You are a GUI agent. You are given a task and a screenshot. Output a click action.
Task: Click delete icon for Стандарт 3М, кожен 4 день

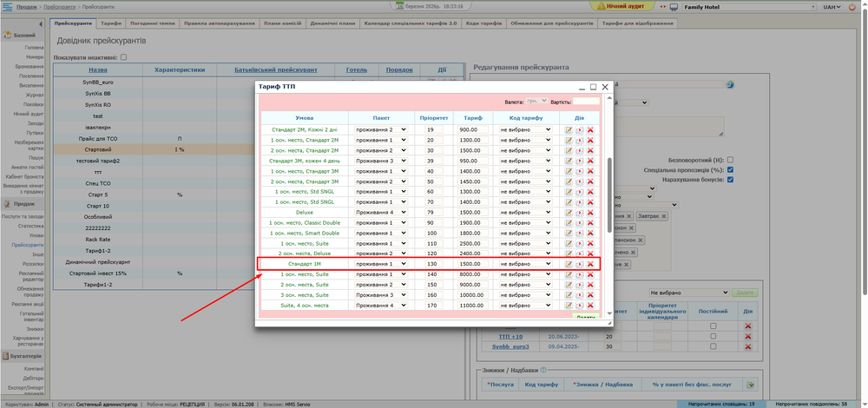[590, 161]
